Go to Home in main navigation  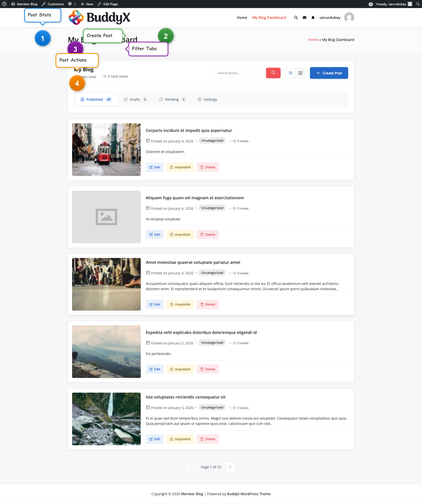coord(242,17)
